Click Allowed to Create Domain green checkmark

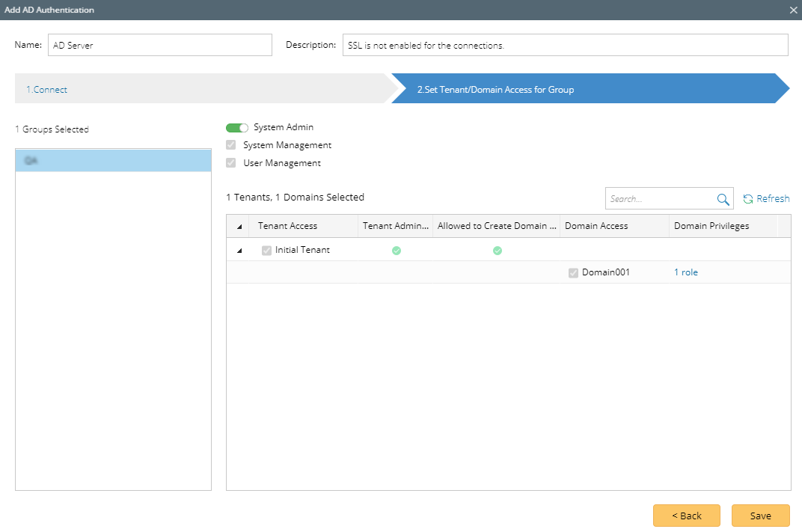point(497,251)
